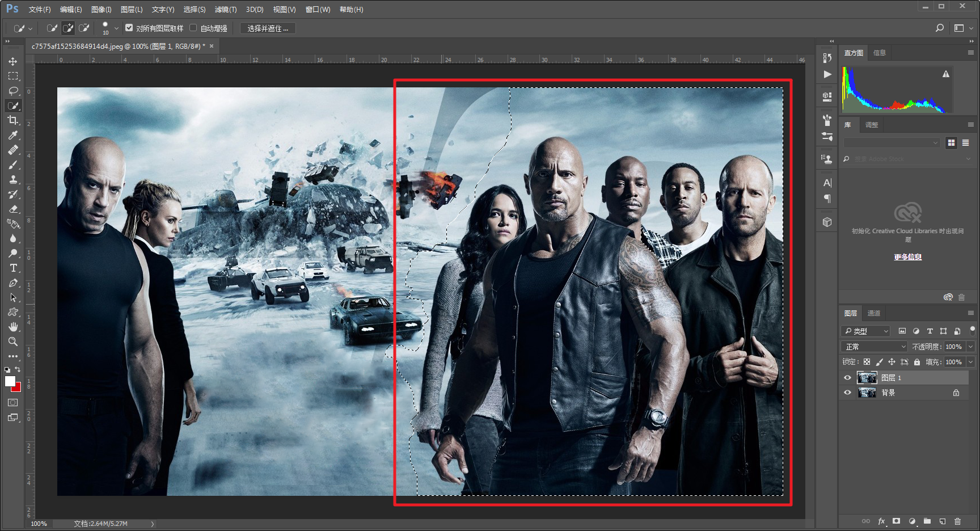Screen dimensions: 980x531
Task: Add a layer style with fx
Action: point(881,521)
